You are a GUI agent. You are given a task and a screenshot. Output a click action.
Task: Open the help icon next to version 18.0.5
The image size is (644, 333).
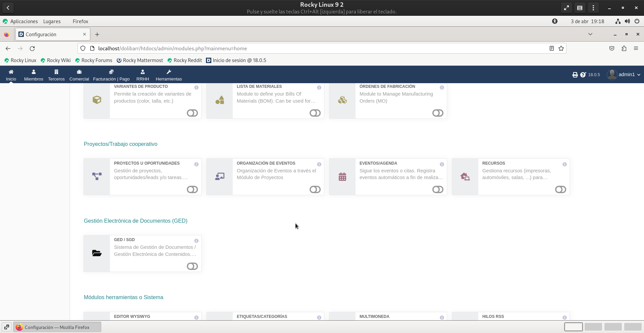(583, 75)
